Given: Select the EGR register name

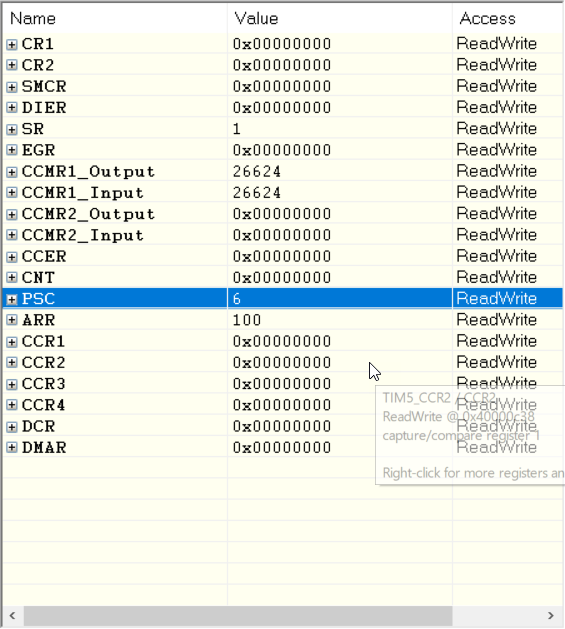Looking at the screenshot, I should 38,150.
